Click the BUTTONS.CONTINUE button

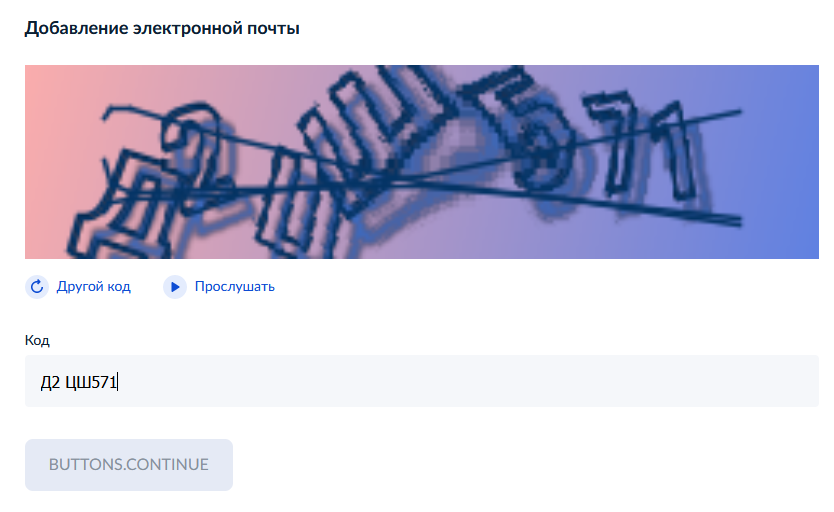[x=129, y=465]
